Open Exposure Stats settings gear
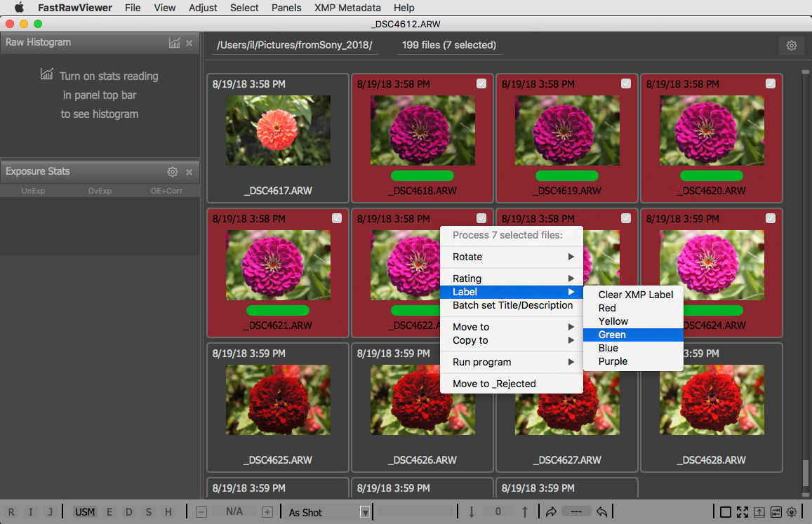The width and height of the screenshot is (812, 524). click(172, 172)
